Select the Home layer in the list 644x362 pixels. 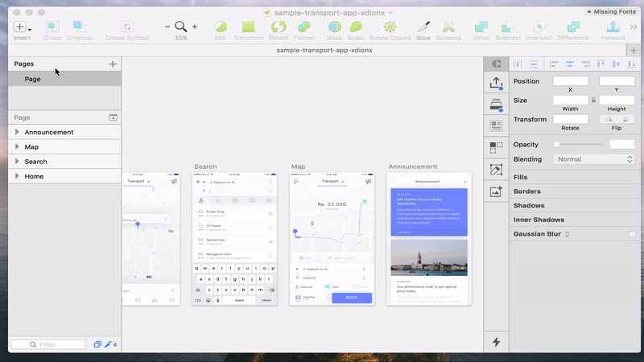(34, 176)
